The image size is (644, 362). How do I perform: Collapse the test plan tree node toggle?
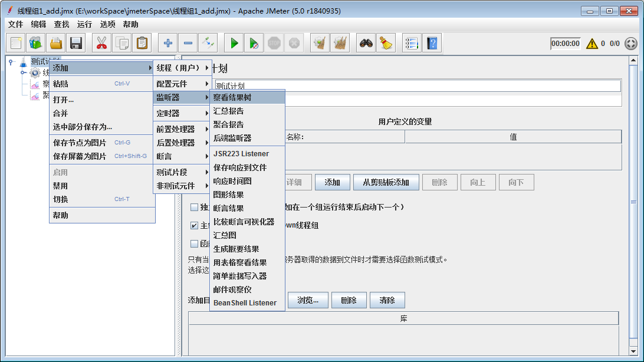tap(11, 62)
